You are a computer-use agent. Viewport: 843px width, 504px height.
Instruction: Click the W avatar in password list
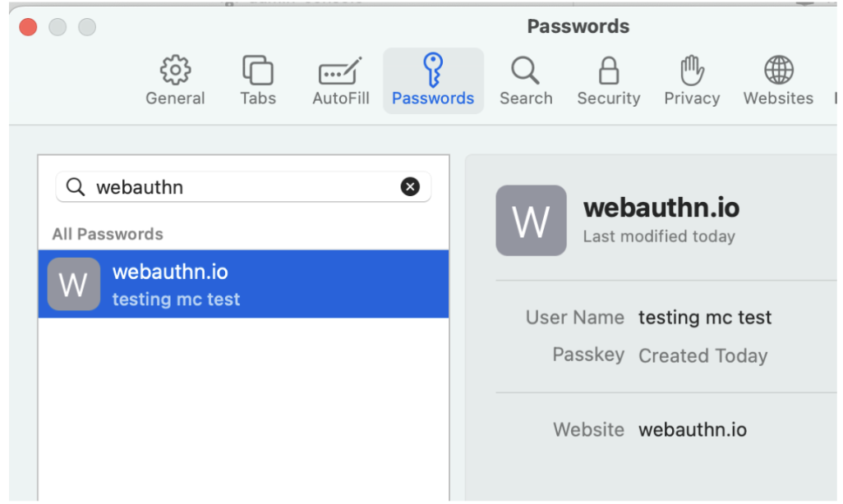click(x=74, y=284)
